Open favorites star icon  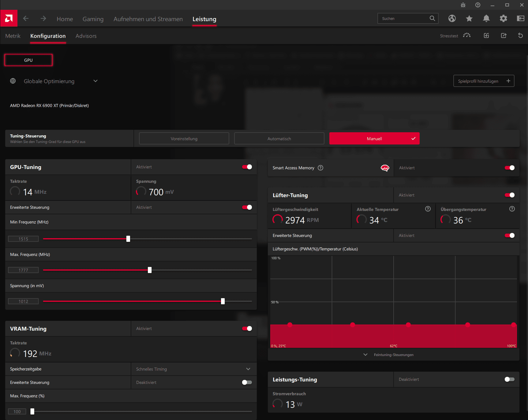tap(469, 19)
